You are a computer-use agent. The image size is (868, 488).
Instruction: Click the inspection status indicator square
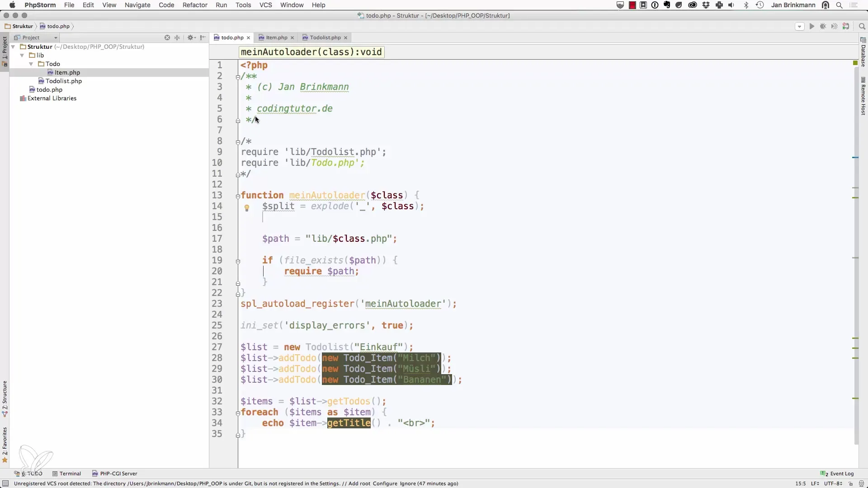tap(855, 63)
